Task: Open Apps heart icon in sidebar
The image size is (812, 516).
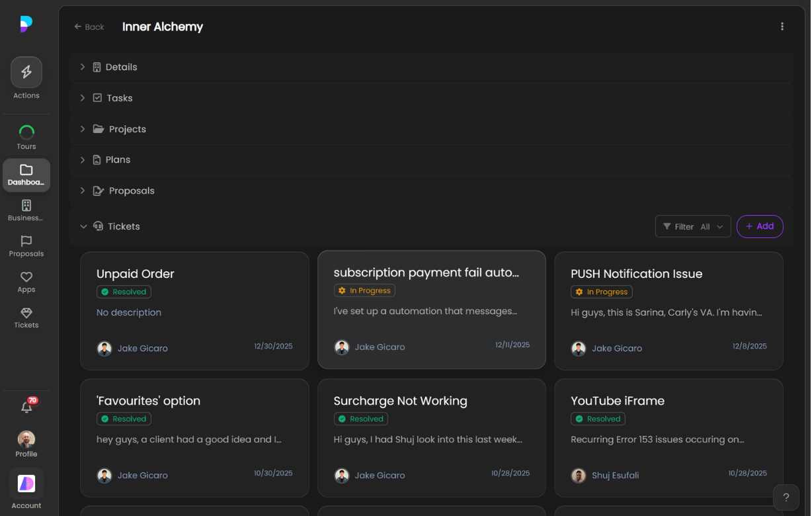Action: pyautogui.click(x=26, y=277)
